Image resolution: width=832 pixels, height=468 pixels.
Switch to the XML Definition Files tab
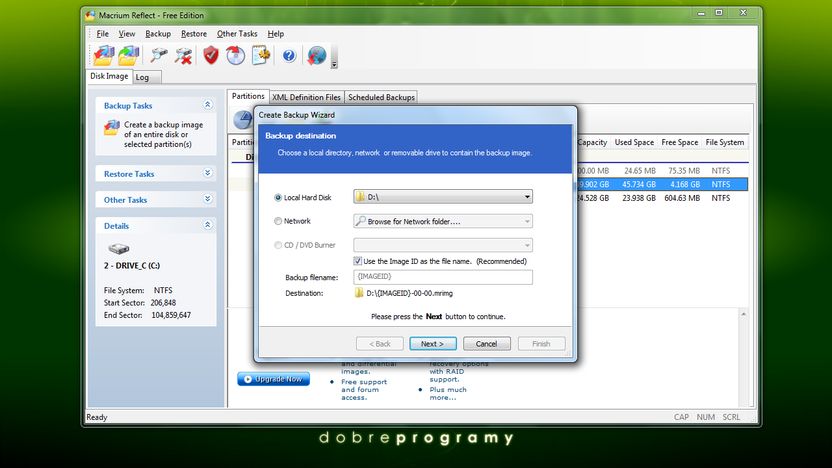point(306,97)
